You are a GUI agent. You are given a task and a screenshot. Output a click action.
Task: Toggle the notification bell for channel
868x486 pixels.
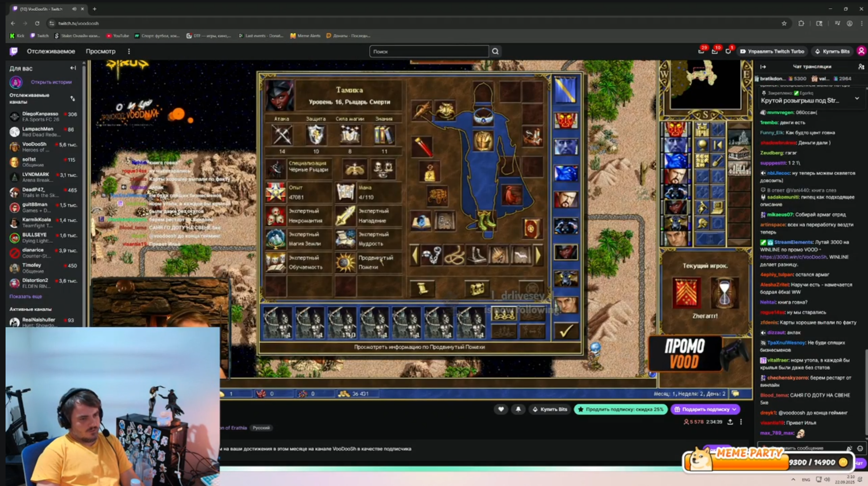[x=518, y=409]
